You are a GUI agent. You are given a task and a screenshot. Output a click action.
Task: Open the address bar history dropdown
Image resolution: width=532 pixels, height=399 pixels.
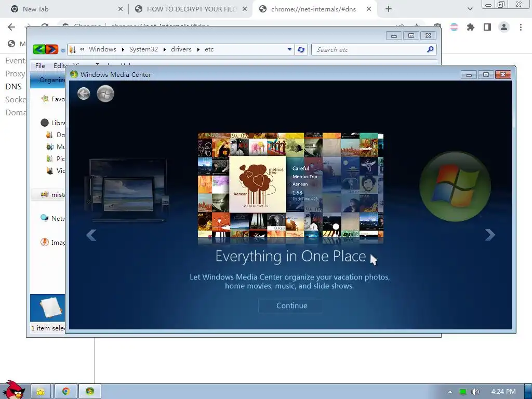(x=289, y=49)
